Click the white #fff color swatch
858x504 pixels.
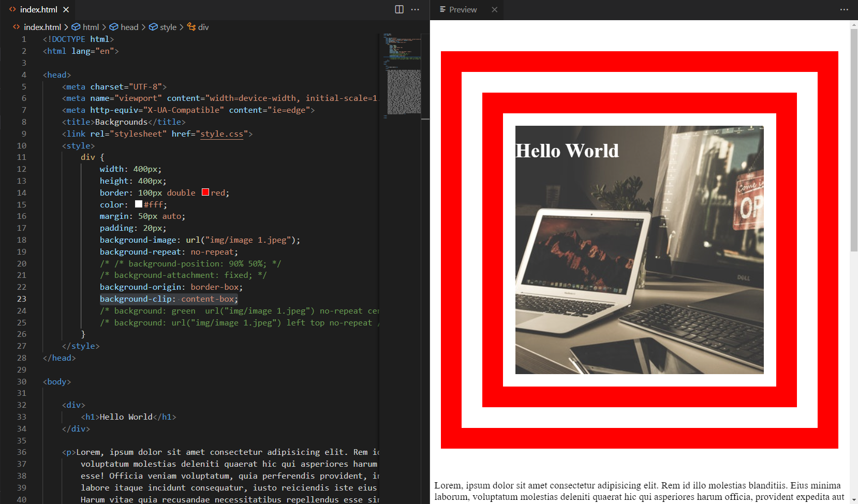[x=139, y=204]
